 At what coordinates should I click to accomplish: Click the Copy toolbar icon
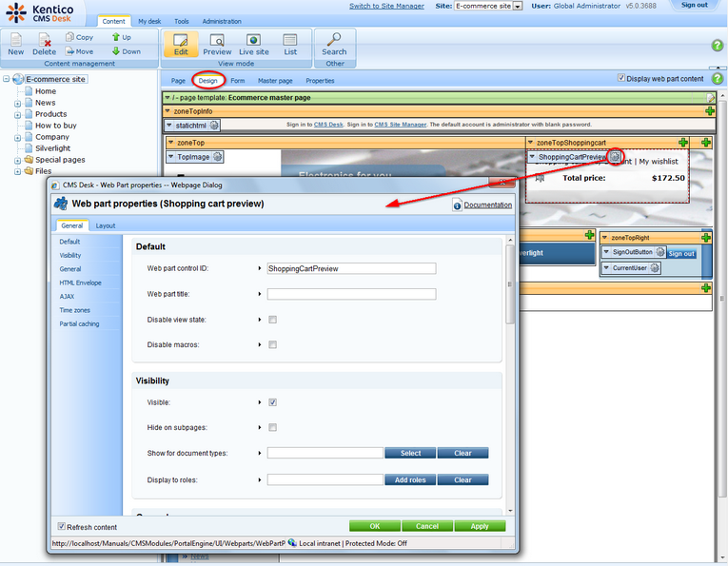pos(70,37)
